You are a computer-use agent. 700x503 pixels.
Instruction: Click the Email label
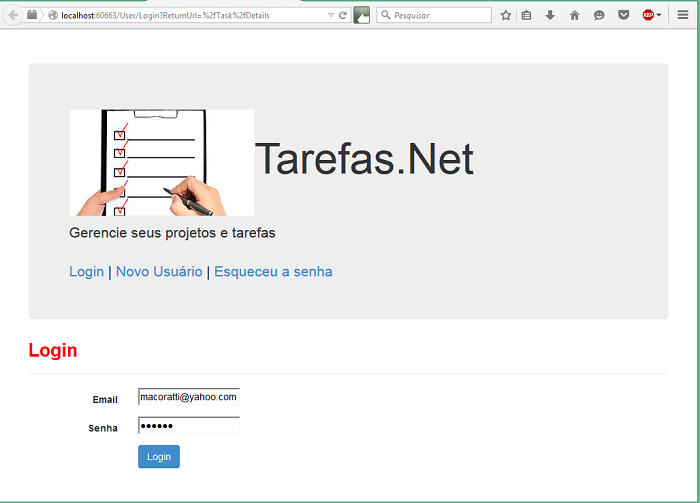click(105, 399)
